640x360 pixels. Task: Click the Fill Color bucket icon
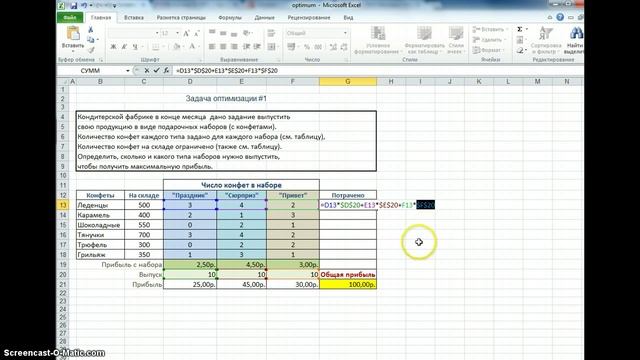176,47
